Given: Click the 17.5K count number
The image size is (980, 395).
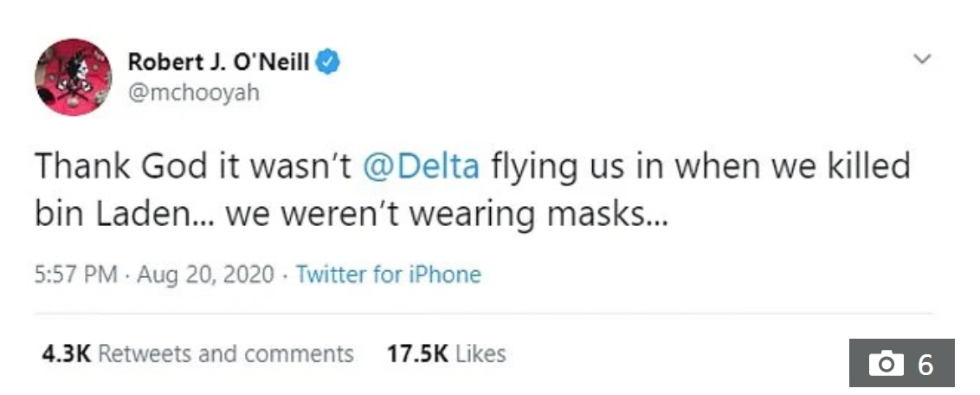Looking at the screenshot, I should point(418,353).
